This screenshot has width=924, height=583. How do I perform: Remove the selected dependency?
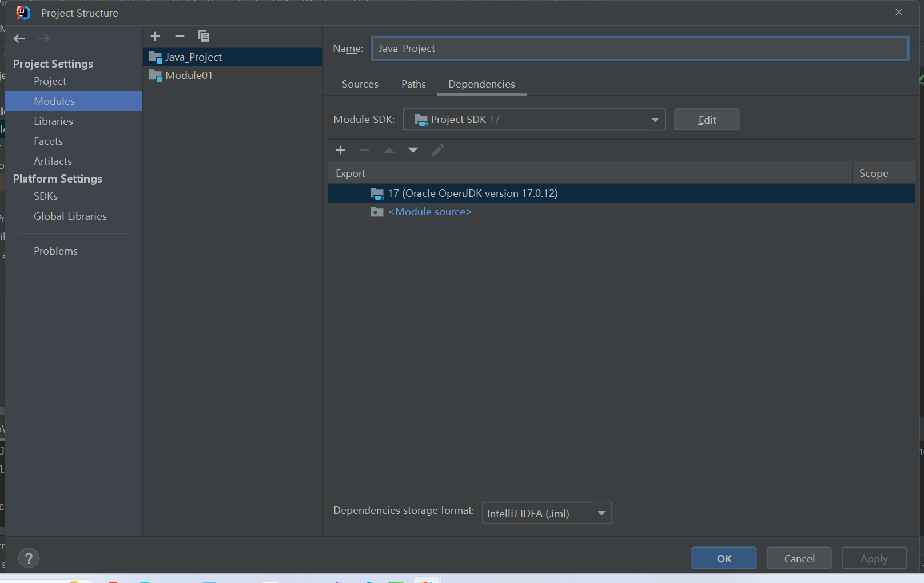coord(364,150)
